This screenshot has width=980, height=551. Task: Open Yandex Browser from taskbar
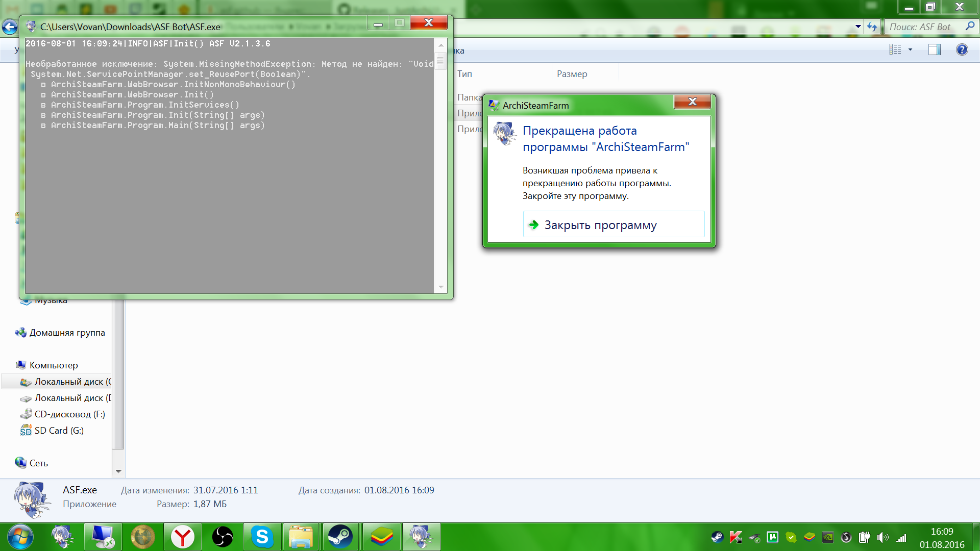point(182,537)
